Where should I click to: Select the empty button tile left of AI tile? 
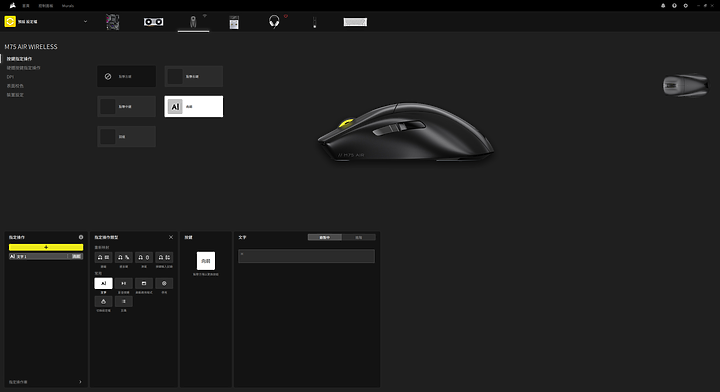click(126, 106)
